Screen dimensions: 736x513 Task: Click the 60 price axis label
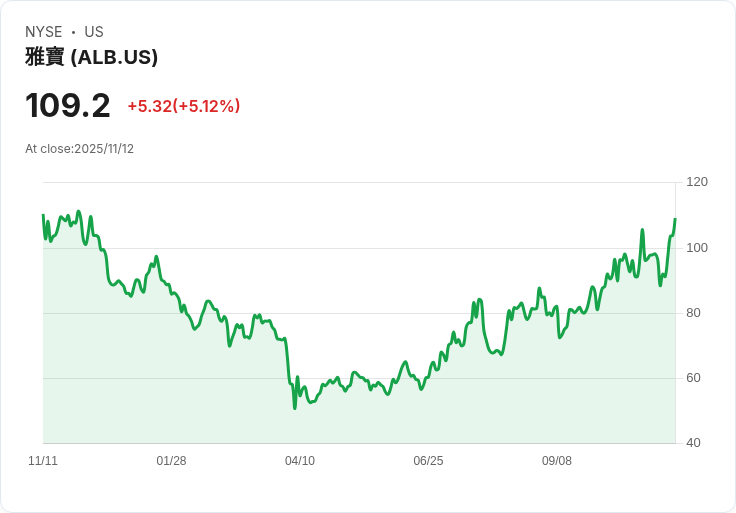pyautogui.click(x=694, y=378)
